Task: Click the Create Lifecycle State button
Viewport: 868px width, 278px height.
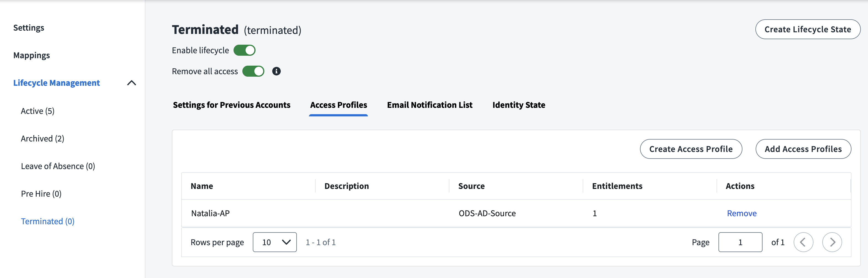Action: [807, 29]
